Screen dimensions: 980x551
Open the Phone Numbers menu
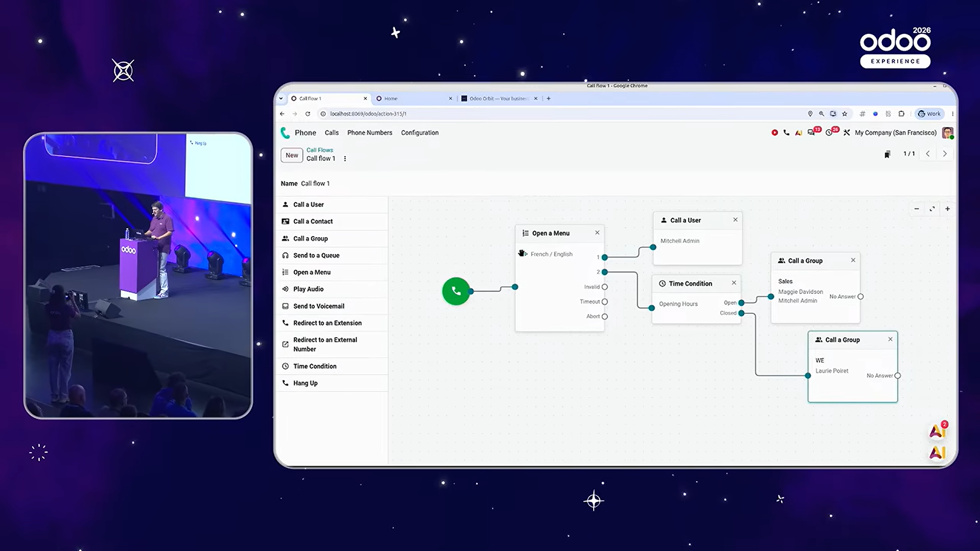tap(370, 133)
